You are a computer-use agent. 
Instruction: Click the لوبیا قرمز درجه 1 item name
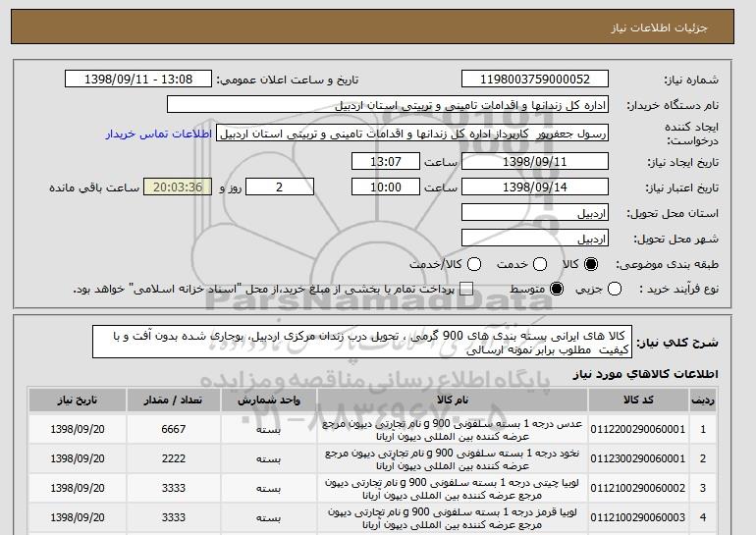tap(453, 518)
